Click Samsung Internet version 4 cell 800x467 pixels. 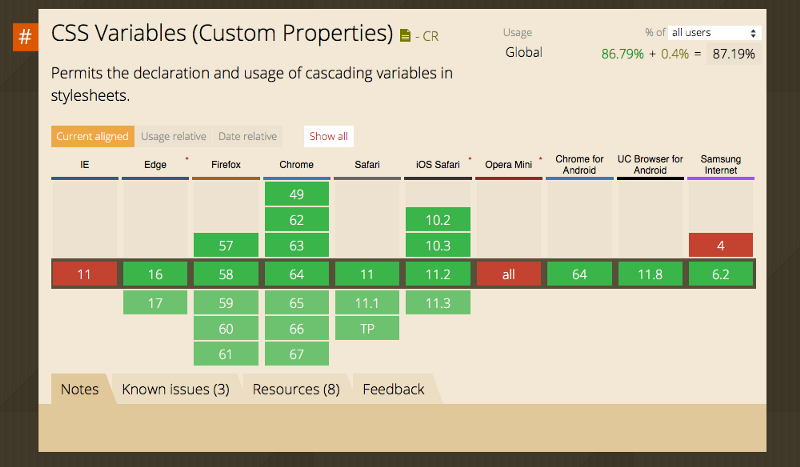[720, 245]
